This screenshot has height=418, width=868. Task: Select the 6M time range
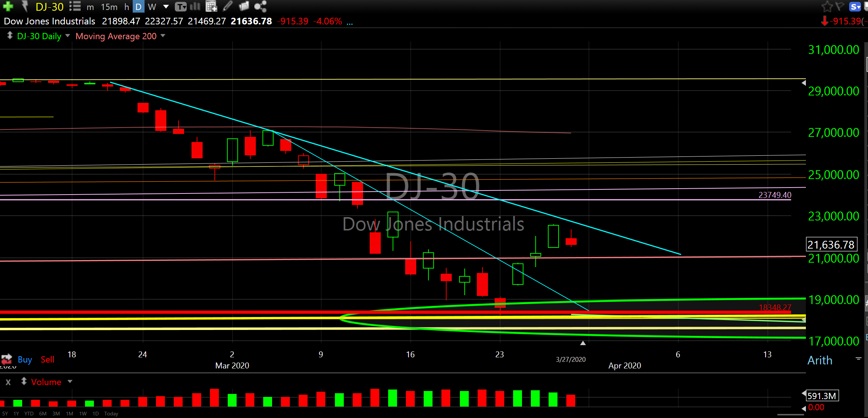(x=43, y=414)
